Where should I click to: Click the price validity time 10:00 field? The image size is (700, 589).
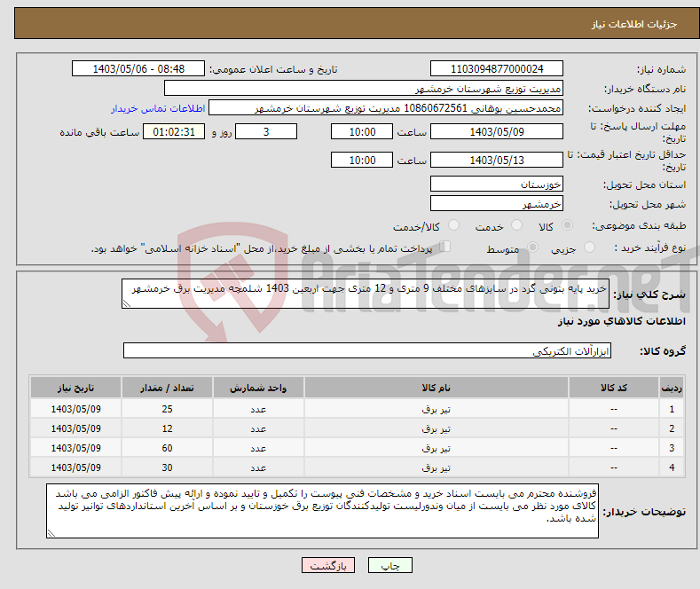tap(362, 160)
